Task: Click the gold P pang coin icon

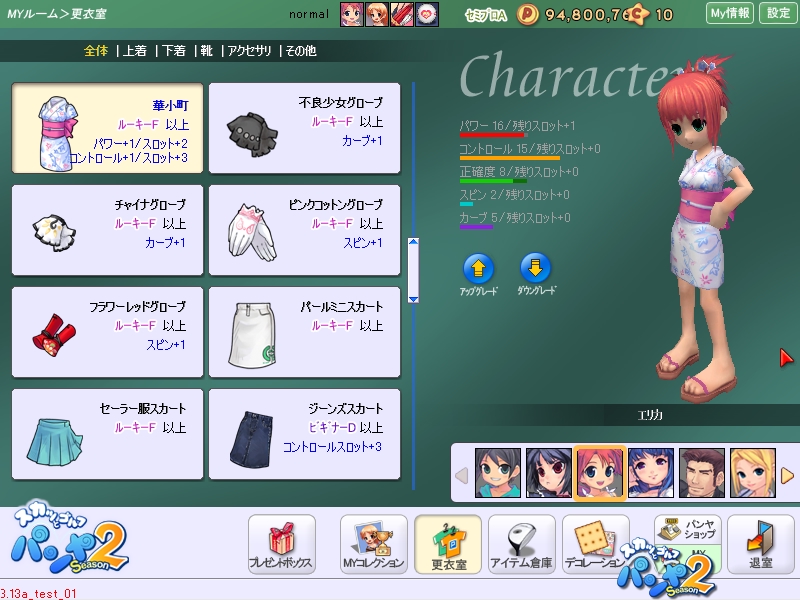Action: 528,15
